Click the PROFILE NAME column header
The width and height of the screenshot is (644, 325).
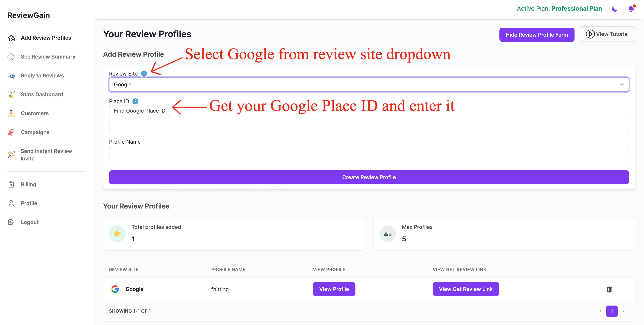[228, 270]
